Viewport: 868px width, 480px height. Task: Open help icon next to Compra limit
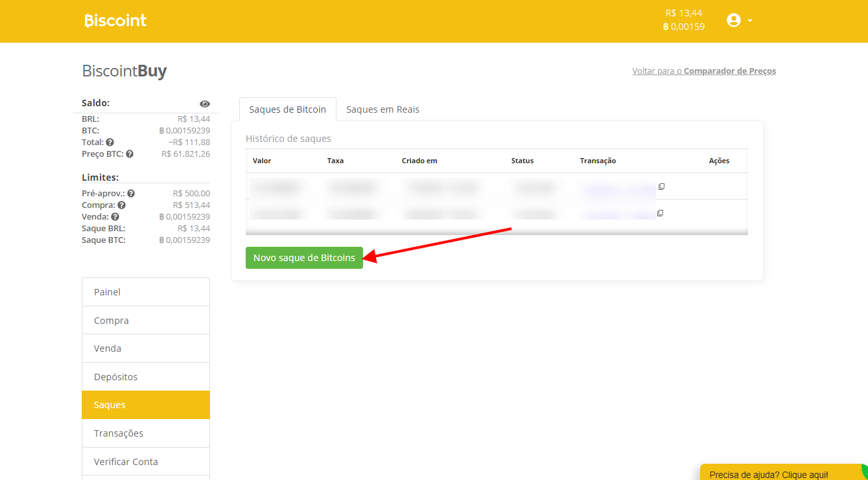(121, 205)
